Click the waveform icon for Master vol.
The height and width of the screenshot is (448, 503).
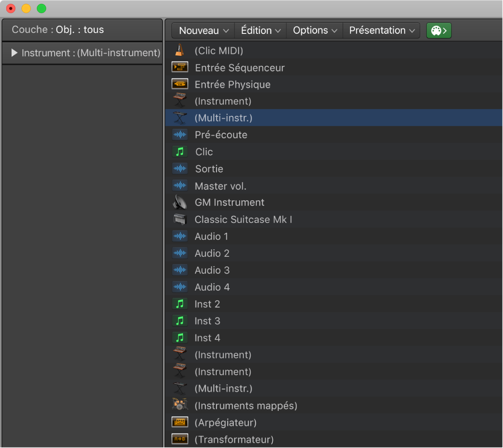point(180,185)
